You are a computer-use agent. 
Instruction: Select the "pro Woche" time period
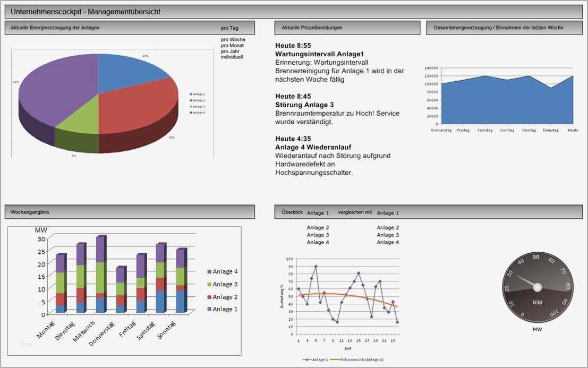pos(233,39)
